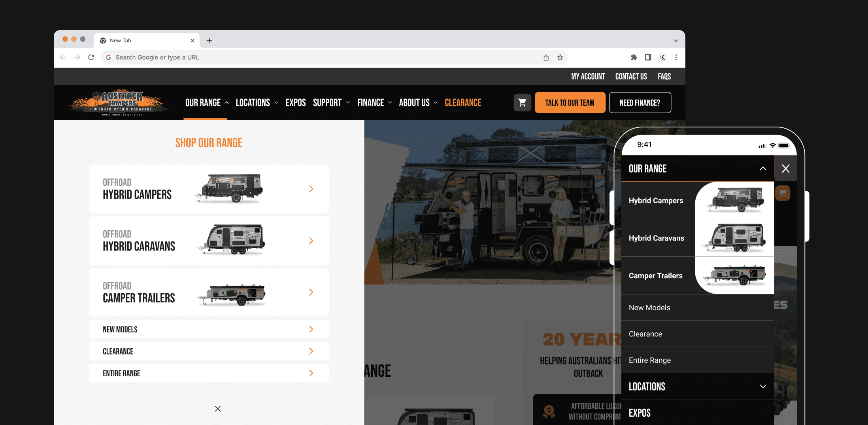
Task: Open My Account link
Action: coord(588,76)
